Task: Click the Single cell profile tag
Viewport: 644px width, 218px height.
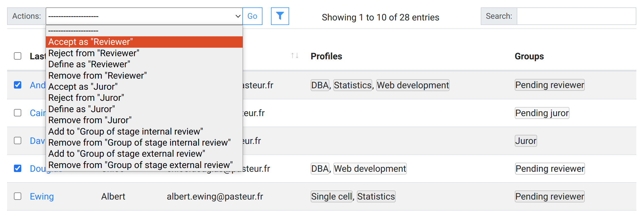Action: [x=331, y=196]
